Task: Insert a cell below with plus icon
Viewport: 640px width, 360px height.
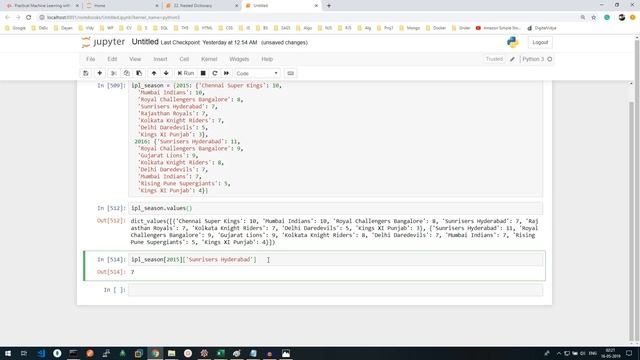Action: click(x=100, y=73)
